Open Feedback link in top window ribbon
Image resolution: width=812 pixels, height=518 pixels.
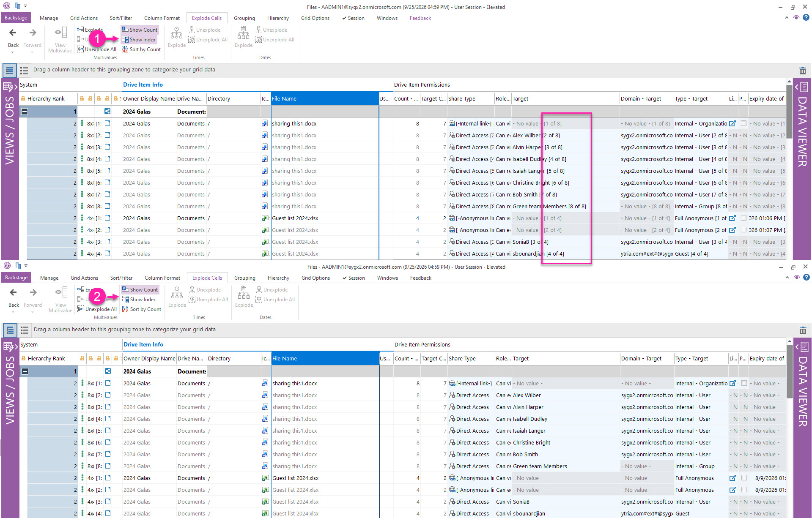tap(420, 18)
